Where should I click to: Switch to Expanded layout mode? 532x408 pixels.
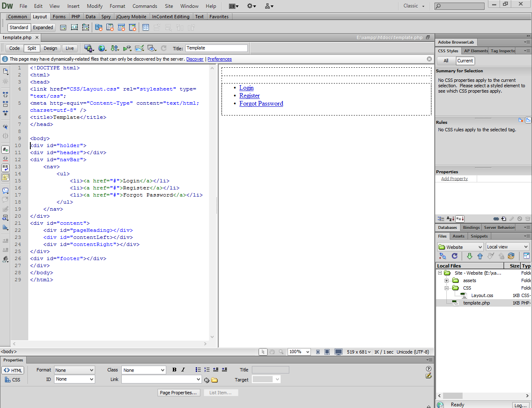[43, 27]
